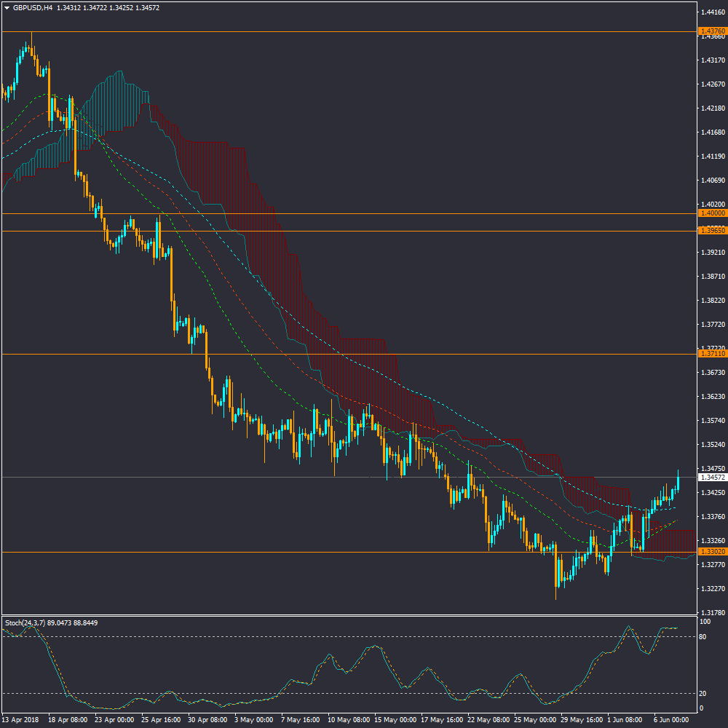Select the 29 May 16:00 time label
The width and height of the screenshot is (728, 728).
click(581, 719)
